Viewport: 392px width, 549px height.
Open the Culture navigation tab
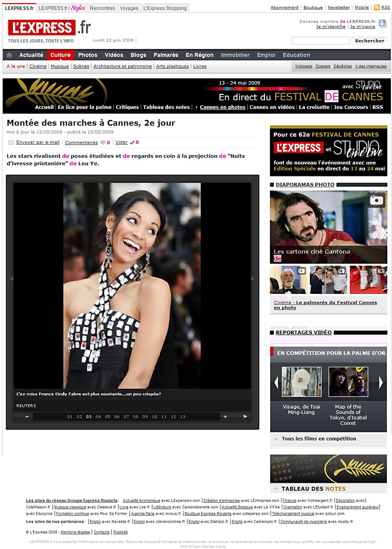[61, 55]
